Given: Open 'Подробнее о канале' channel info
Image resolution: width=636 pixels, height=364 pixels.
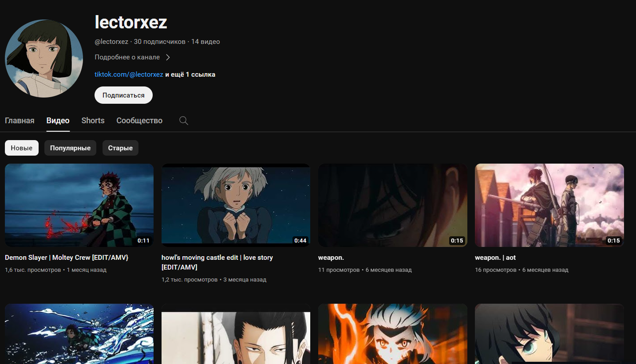Looking at the screenshot, I should tap(127, 57).
